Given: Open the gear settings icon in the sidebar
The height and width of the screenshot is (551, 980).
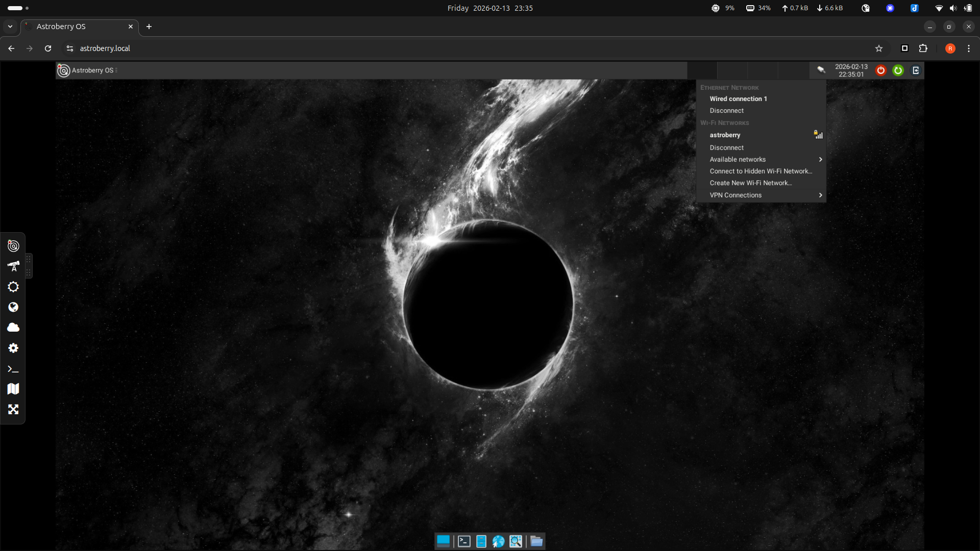Looking at the screenshot, I should pyautogui.click(x=13, y=348).
